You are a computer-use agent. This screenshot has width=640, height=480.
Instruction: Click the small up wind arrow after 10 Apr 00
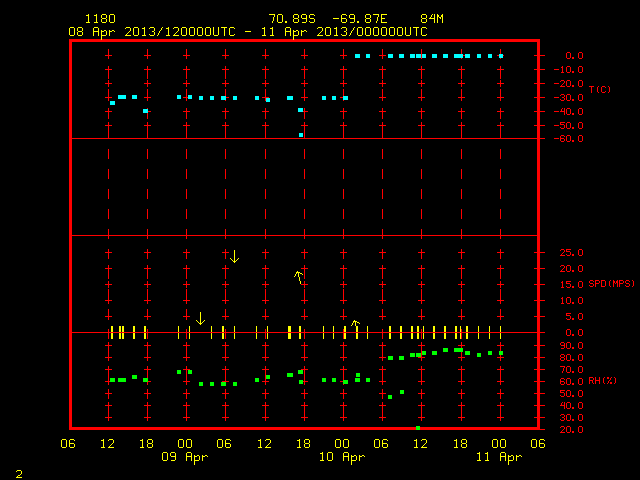pyautogui.click(x=356, y=324)
